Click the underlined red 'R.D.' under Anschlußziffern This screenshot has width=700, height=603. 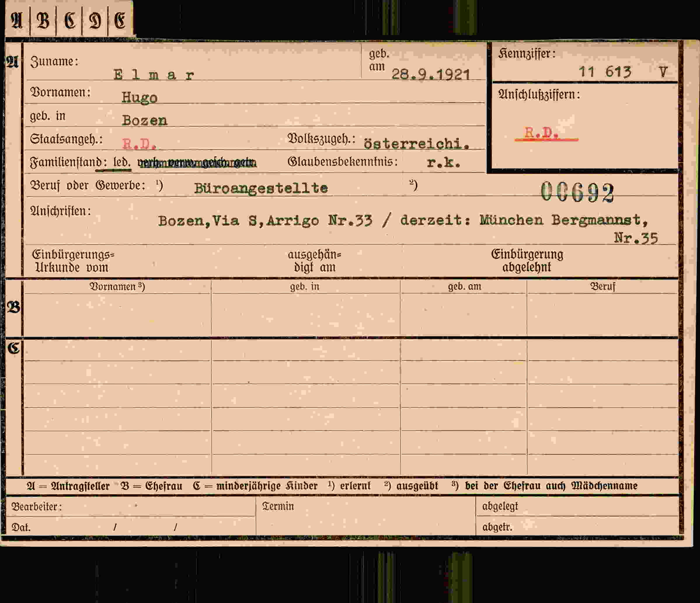point(542,133)
